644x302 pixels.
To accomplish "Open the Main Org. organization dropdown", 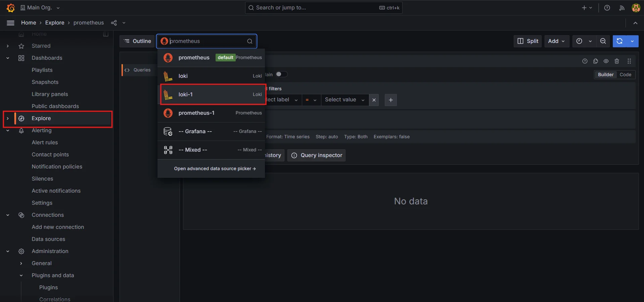I will (40, 7).
